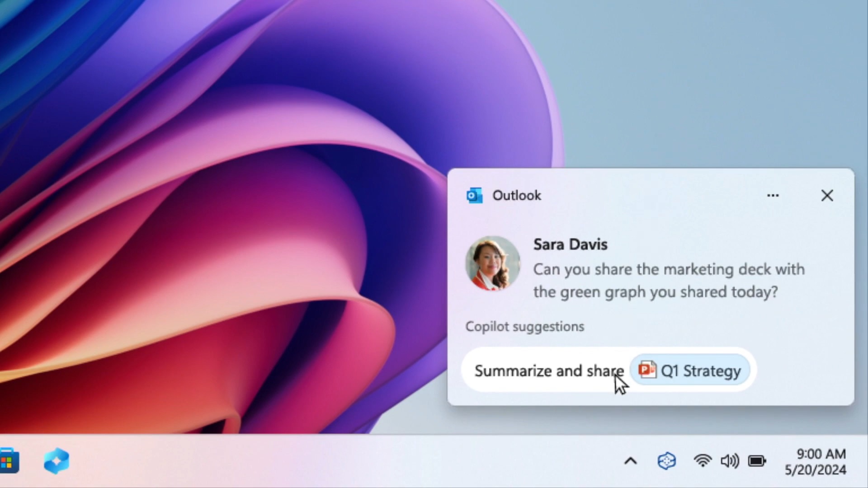Click the date 5/20/2024 in taskbar
This screenshot has width=868, height=488.
(x=816, y=470)
